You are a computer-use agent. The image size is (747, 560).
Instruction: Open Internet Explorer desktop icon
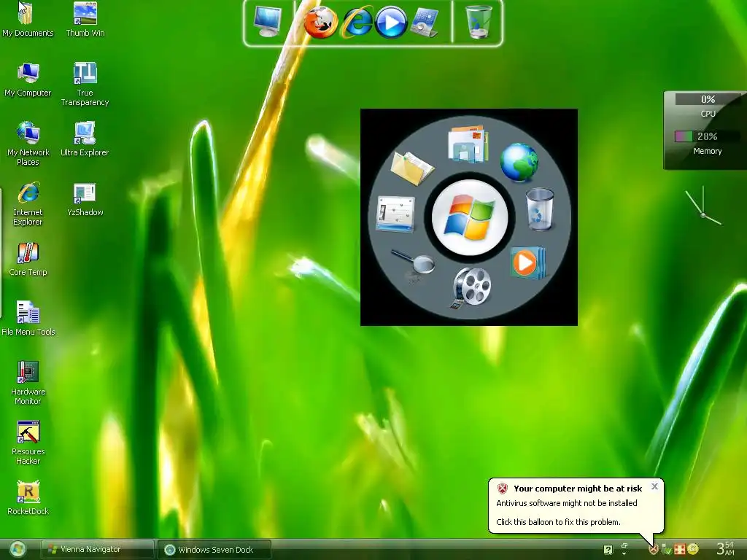(28, 204)
